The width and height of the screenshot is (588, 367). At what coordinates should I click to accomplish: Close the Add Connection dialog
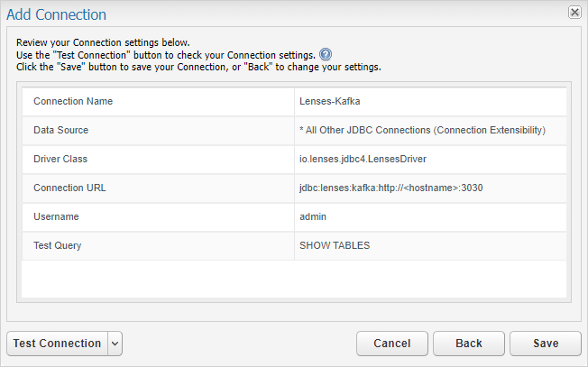[x=574, y=13]
